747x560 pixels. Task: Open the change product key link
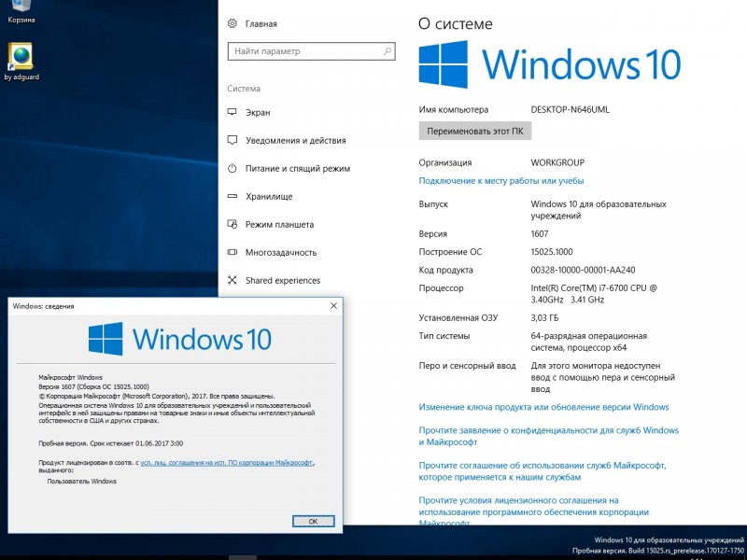(543, 407)
